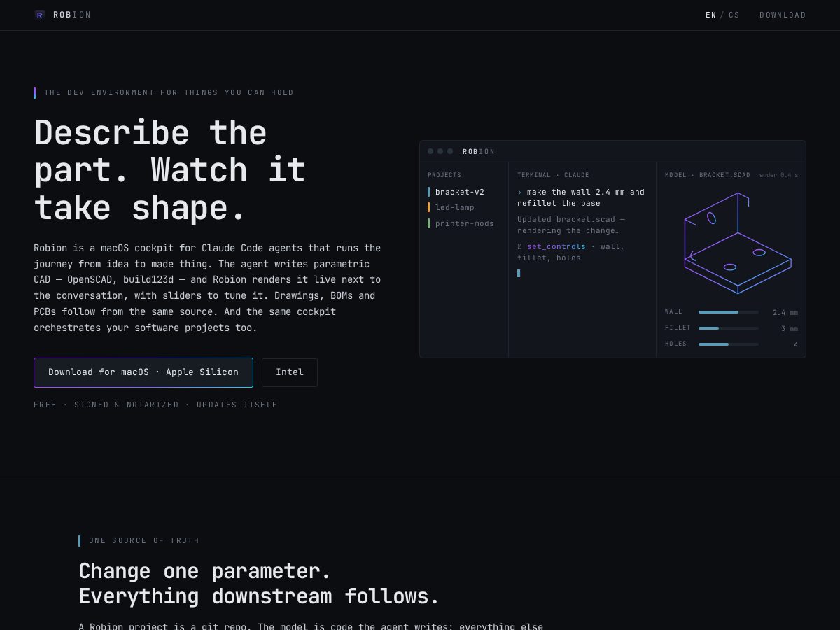The width and height of the screenshot is (840, 630).
Task: Click the TERMINAL · CLAUDE panel heading
Action: click(x=553, y=175)
